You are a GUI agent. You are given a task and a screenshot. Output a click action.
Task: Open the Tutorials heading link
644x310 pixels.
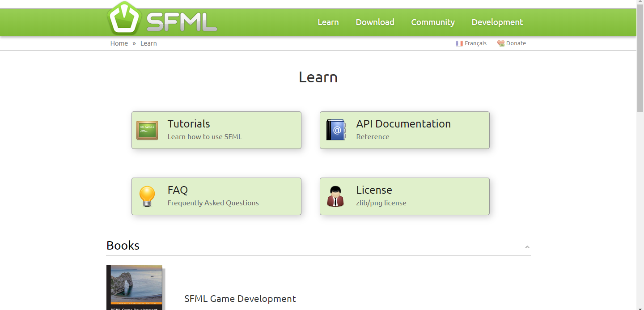pos(189,124)
